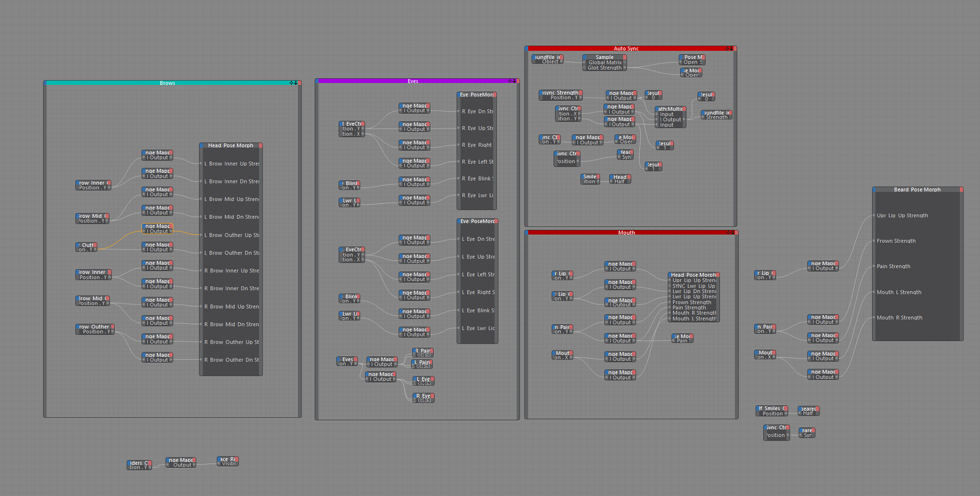Collapse the Auto Sync group using its minimize arrow

731,48
